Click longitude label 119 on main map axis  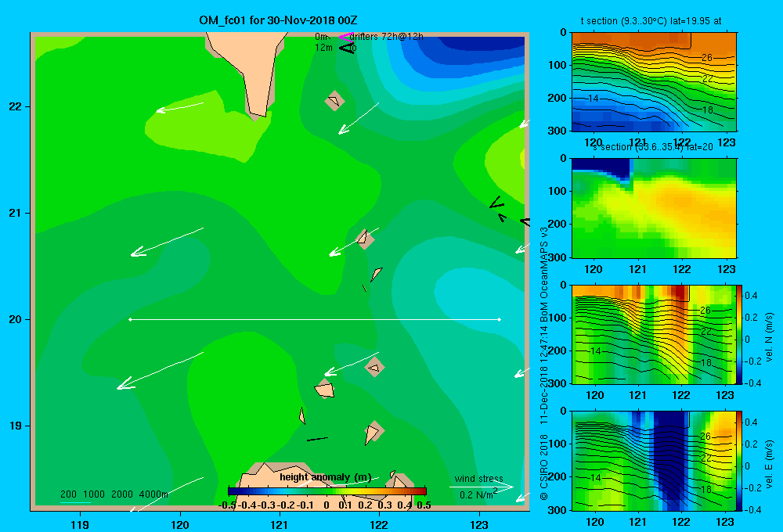coord(80,524)
